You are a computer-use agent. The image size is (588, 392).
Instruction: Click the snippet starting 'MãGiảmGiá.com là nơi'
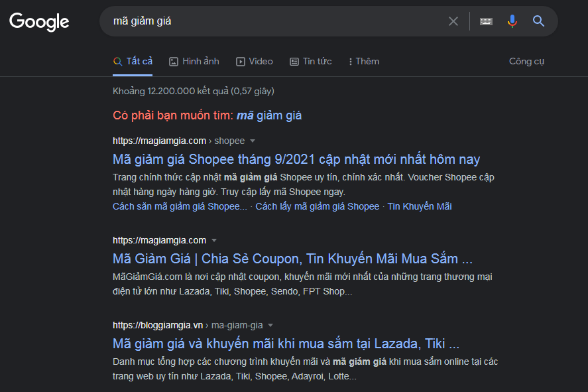tap(302, 284)
